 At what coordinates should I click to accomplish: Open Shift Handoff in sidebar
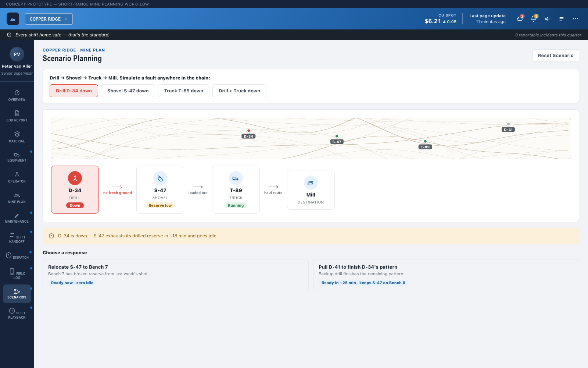pyautogui.click(x=17, y=238)
